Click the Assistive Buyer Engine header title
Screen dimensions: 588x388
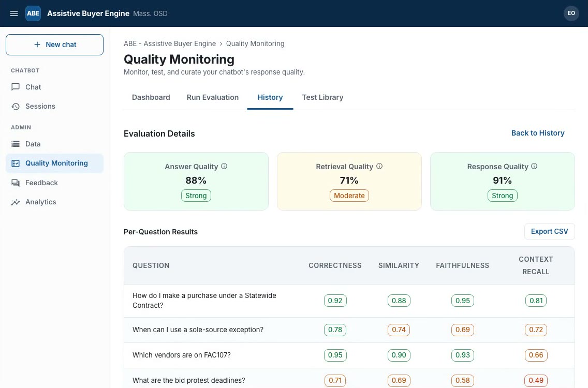point(88,13)
